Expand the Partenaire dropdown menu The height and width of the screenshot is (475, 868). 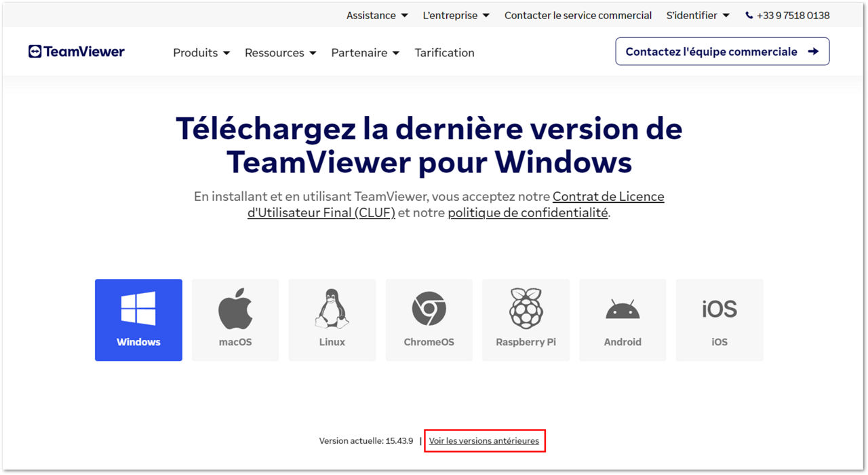[x=366, y=52]
